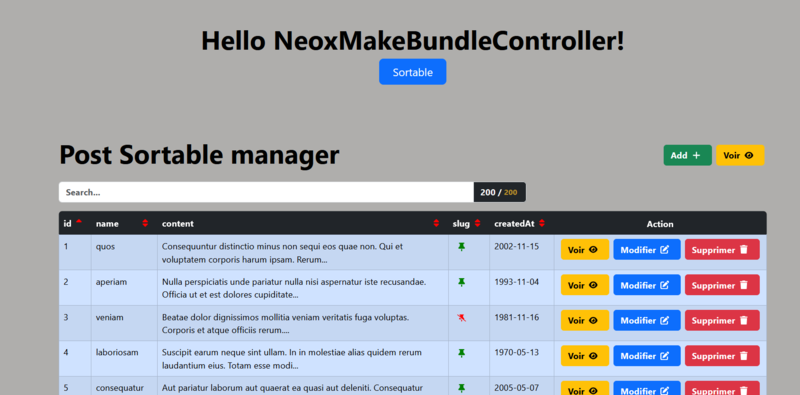Viewport: 800px width, 395px height.
Task: Supprimer the laboriosam post
Action: [x=722, y=356]
